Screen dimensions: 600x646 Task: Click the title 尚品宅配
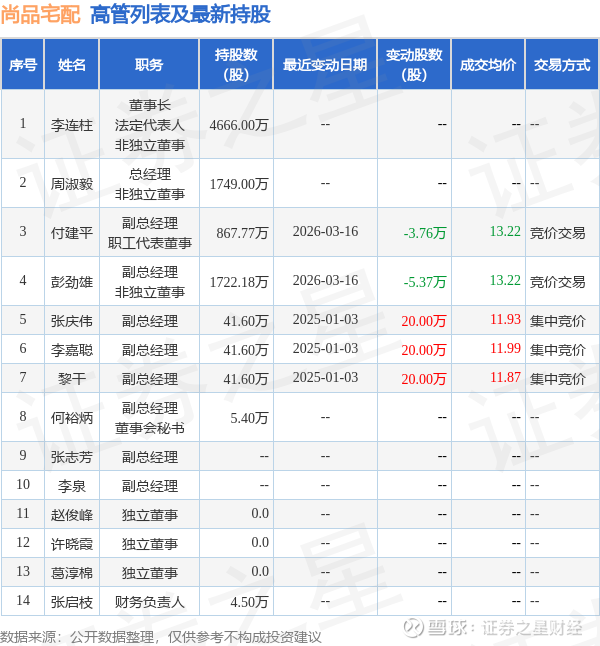pyautogui.click(x=40, y=14)
